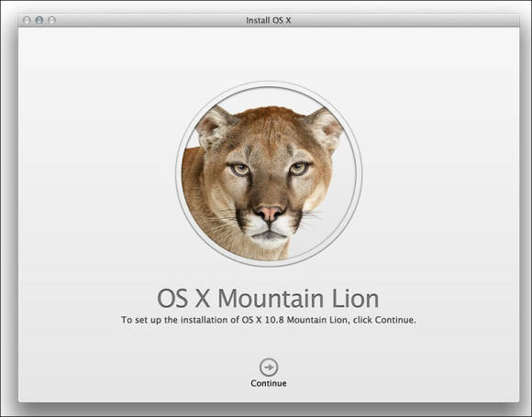Click the Continue arrow icon
The width and height of the screenshot is (532, 417).
pyautogui.click(x=269, y=368)
